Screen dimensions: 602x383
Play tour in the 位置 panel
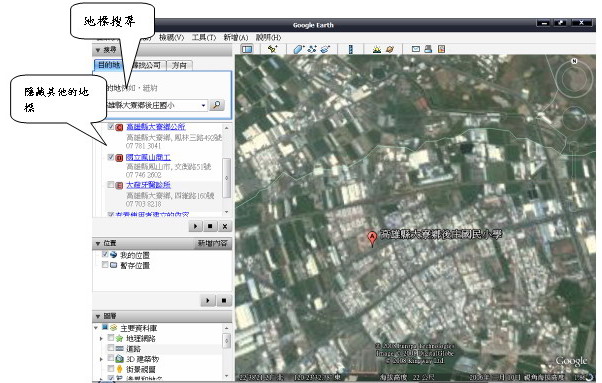coord(208,300)
